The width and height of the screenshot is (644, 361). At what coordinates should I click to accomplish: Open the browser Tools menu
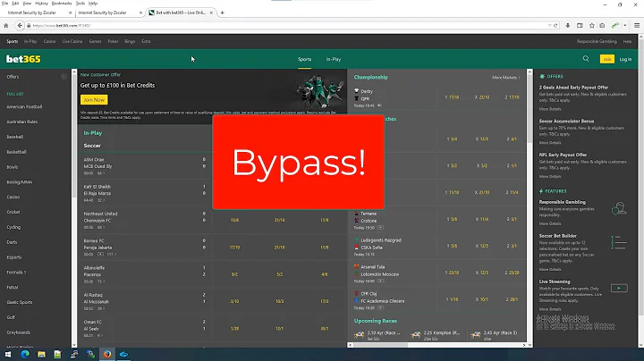pyautogui.click(x=80, y=4)
